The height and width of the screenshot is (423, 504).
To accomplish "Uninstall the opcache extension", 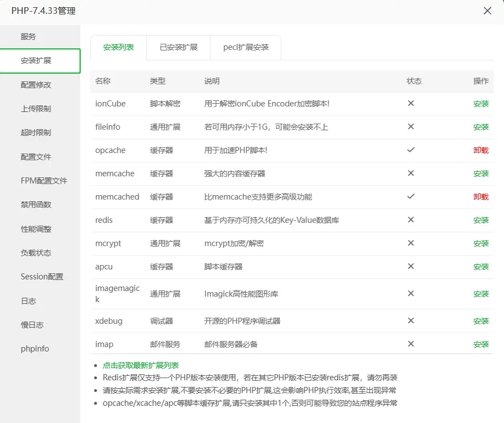I will [x=480, y=150].
